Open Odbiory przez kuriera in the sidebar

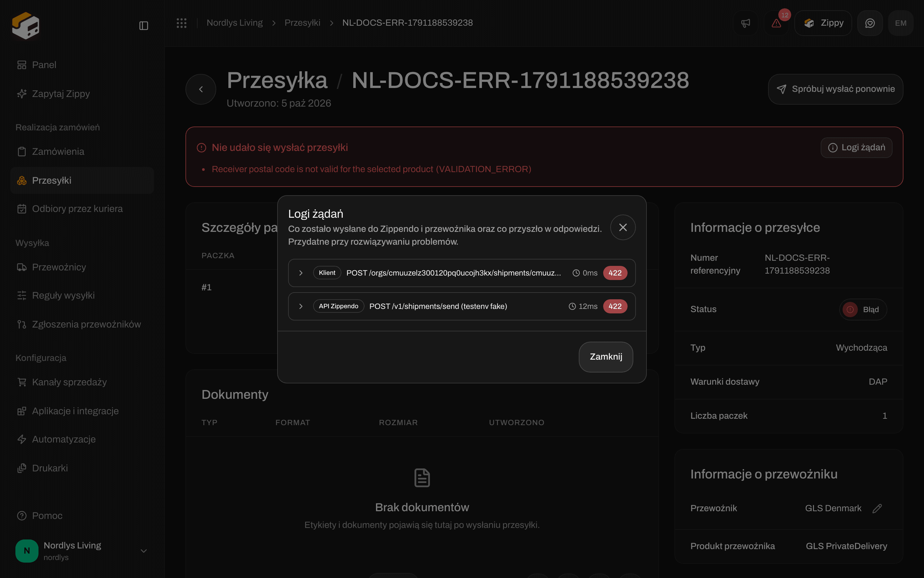(82, 209)
